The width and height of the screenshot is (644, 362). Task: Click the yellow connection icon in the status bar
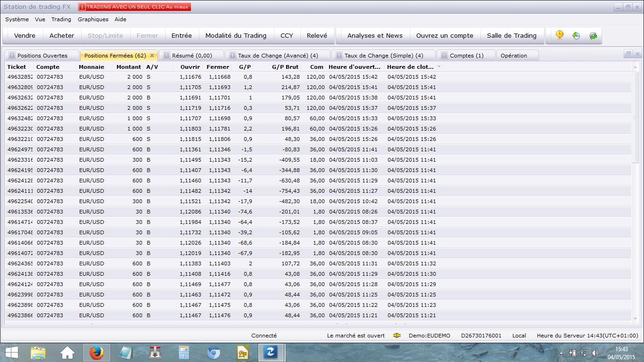point(397,336)
